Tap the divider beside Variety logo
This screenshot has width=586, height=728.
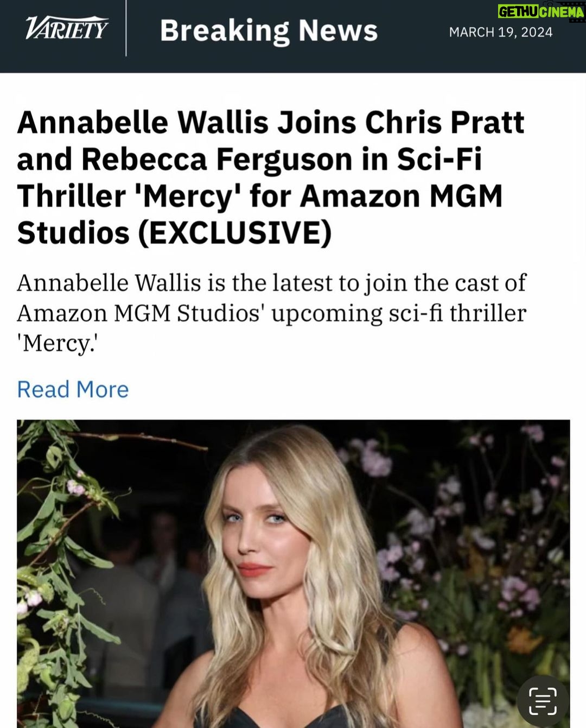point(126,28)
